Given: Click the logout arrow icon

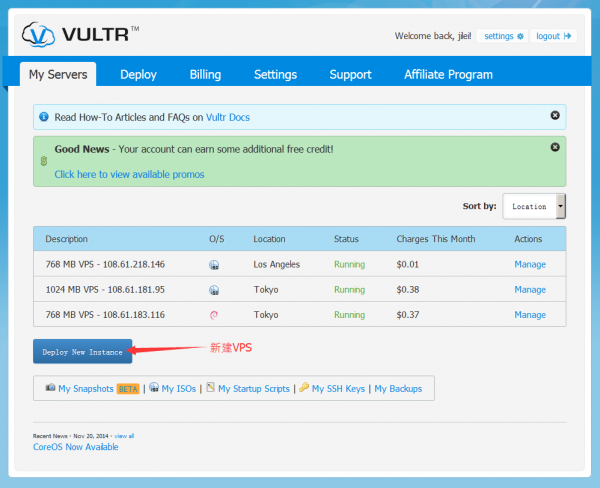Looking at the screenshot, I should 567,36.
